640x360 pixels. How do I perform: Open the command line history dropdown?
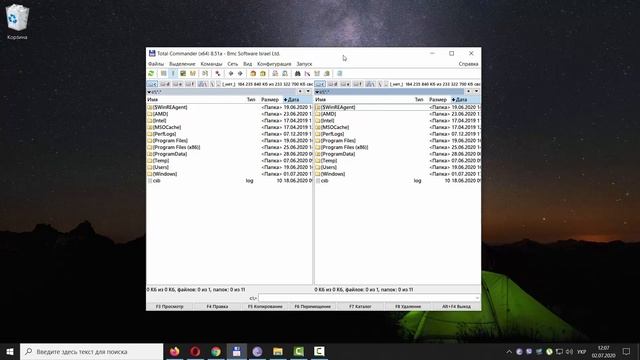(477, 298)
